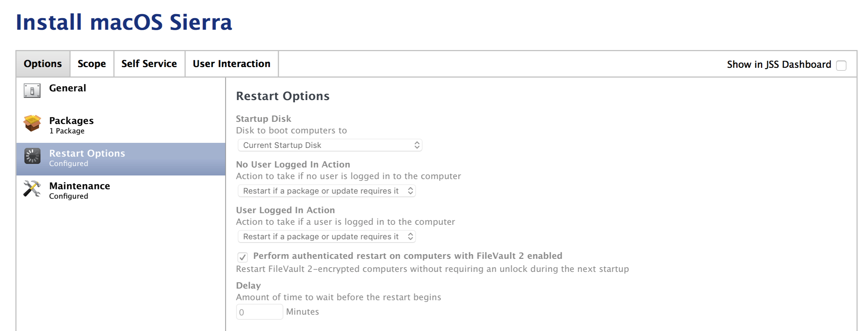The height and width of the screenshot is (331, 868).
Task: Expand the No User Logged In Action dropdown
Action: click(326, 191)
